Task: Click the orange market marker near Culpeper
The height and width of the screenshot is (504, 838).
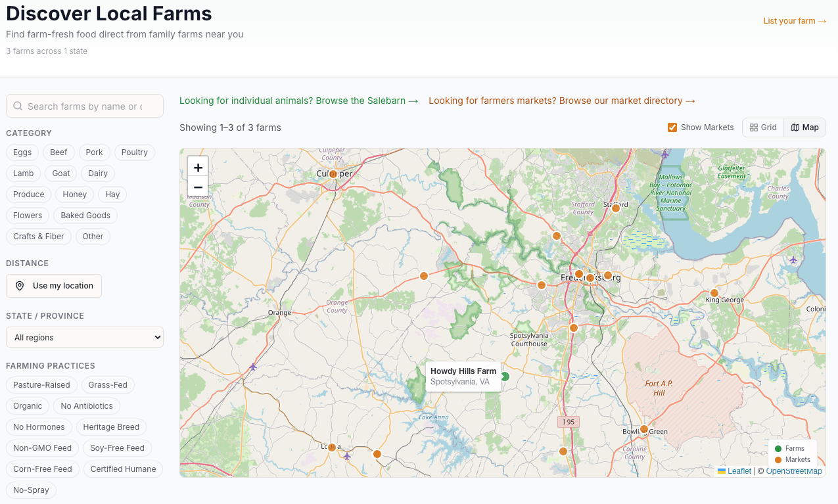Action: [x=334, y=173]
